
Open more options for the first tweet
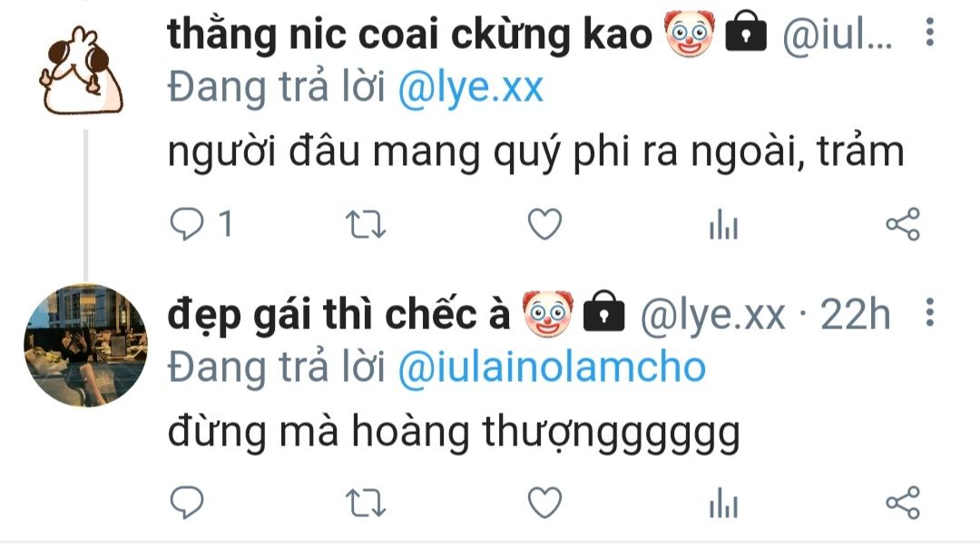pyautogui.click(x=930, y=32)
